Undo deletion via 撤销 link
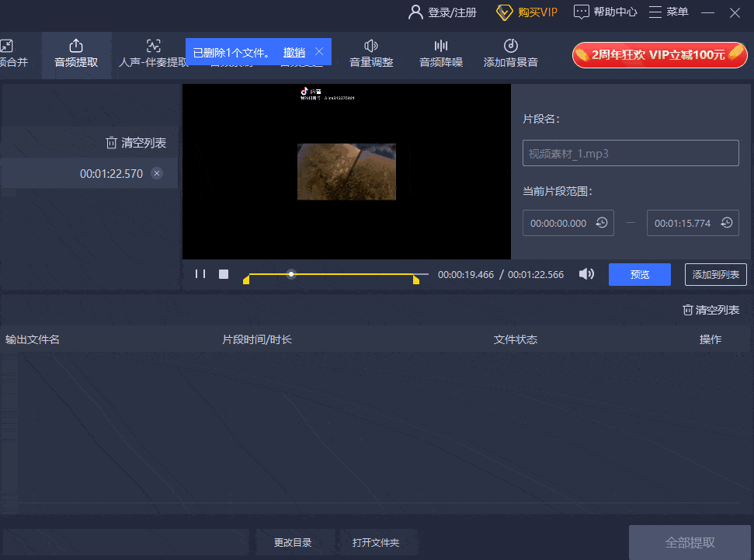This screenshot has height=560, width=754. tap(294, 53)
